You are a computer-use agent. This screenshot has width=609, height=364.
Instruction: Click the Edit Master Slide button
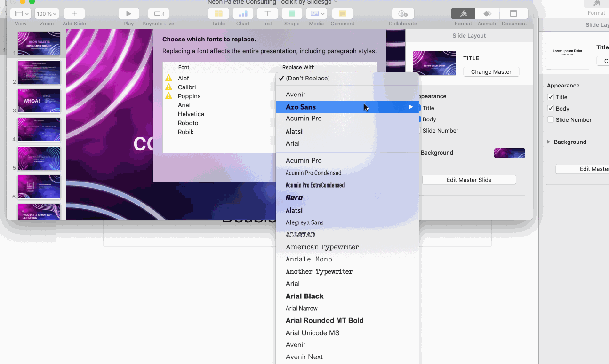(x=469, y=180)
